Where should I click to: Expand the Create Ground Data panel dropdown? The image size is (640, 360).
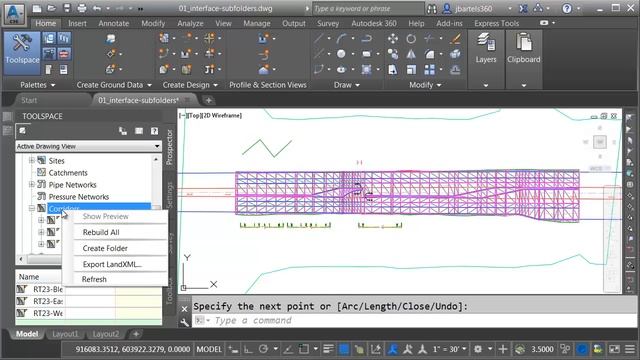[x=149, y=85]
